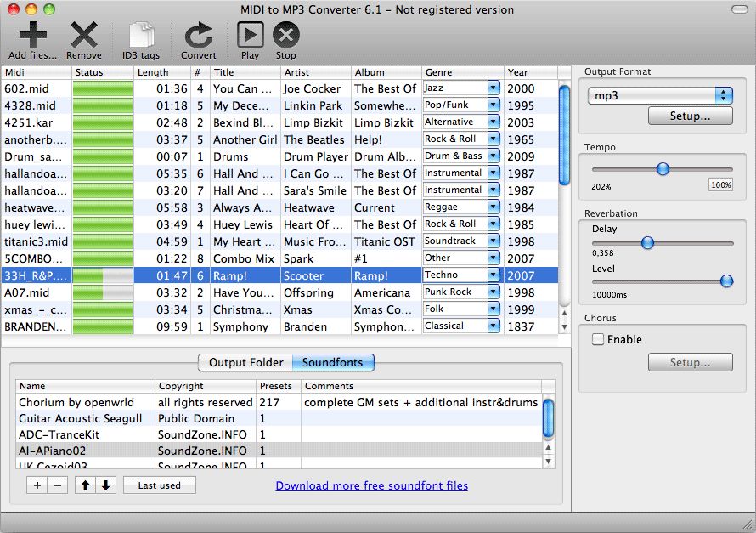Move soundfont up with the up arrow

[85, 485]
